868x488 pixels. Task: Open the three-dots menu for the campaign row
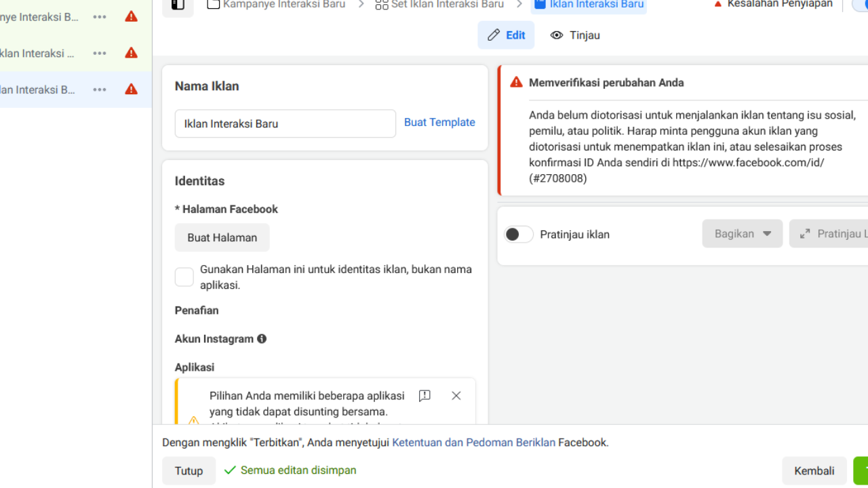click(x=100, y=17)
